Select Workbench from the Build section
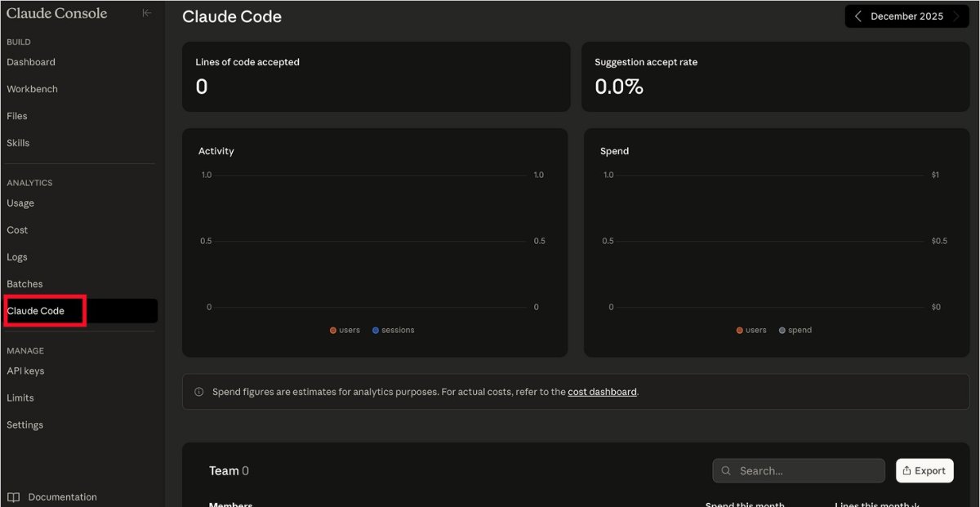980x507 pixels. (x=33, y=89)
